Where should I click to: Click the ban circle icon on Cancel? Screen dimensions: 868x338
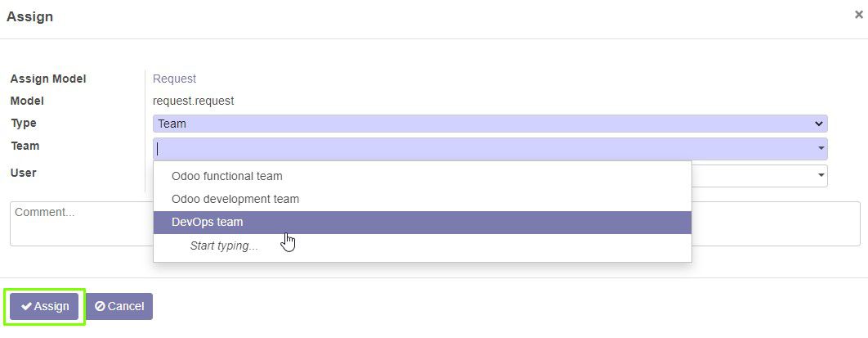click(100, 306)
